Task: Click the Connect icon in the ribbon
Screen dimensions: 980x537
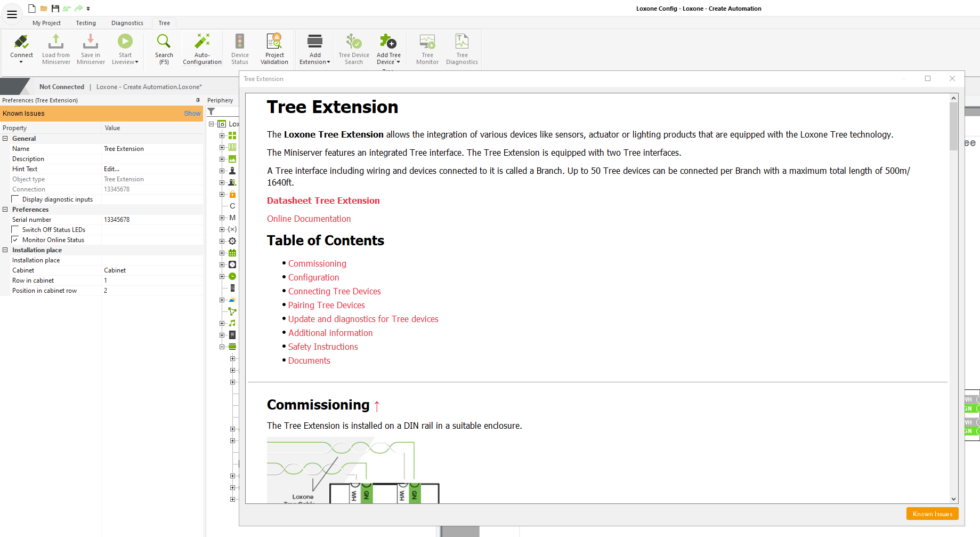Action: pyautogui.click(x=21, y=43)
